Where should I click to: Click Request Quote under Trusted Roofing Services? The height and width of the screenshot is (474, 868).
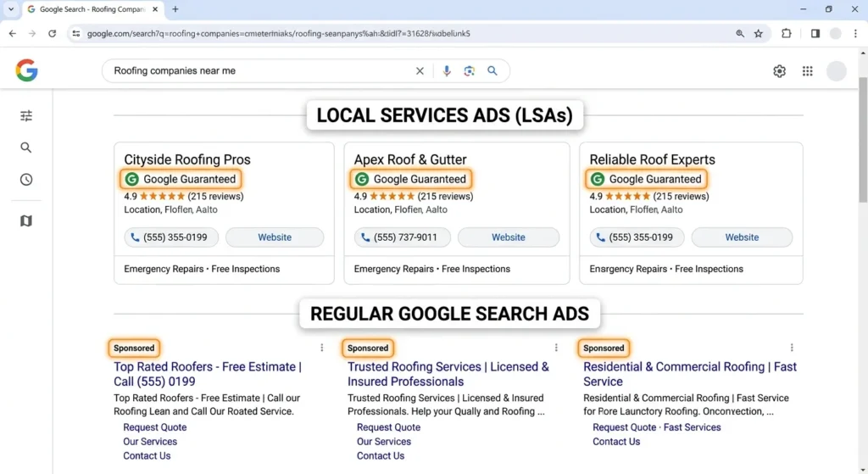click(x=388, y=427)
